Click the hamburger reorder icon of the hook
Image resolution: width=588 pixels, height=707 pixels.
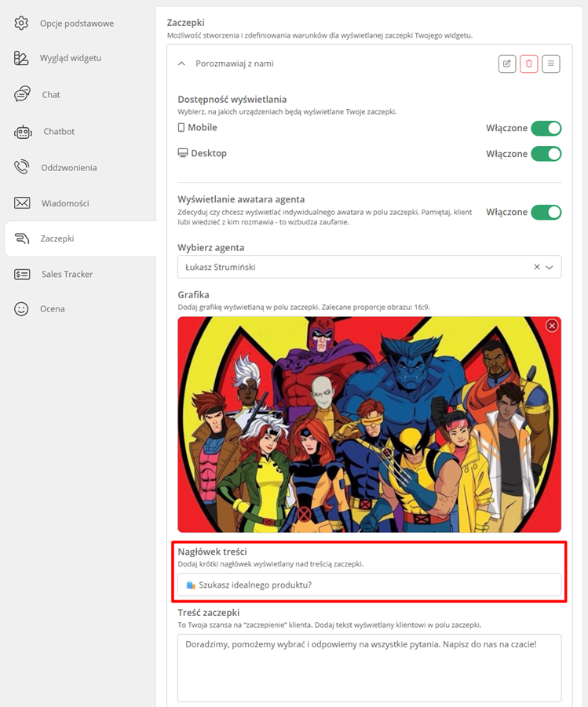pyautogui.click(x=551, y=64)
